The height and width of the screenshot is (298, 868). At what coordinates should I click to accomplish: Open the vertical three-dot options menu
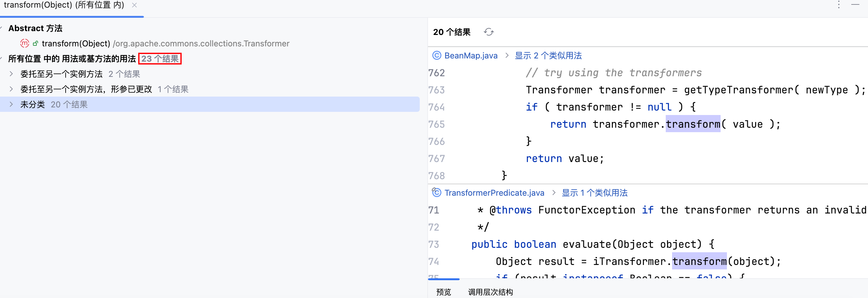[x=839, y=5]
